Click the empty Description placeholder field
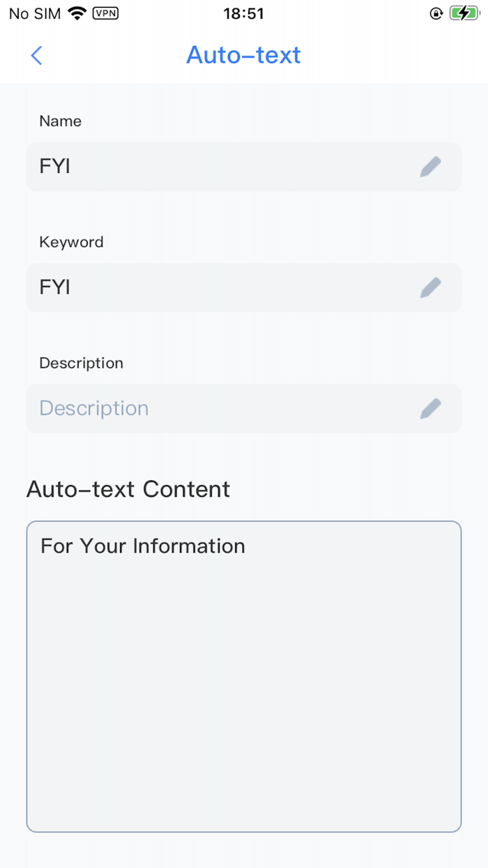The width and height of the screenshot is (488, 868). 209,408
